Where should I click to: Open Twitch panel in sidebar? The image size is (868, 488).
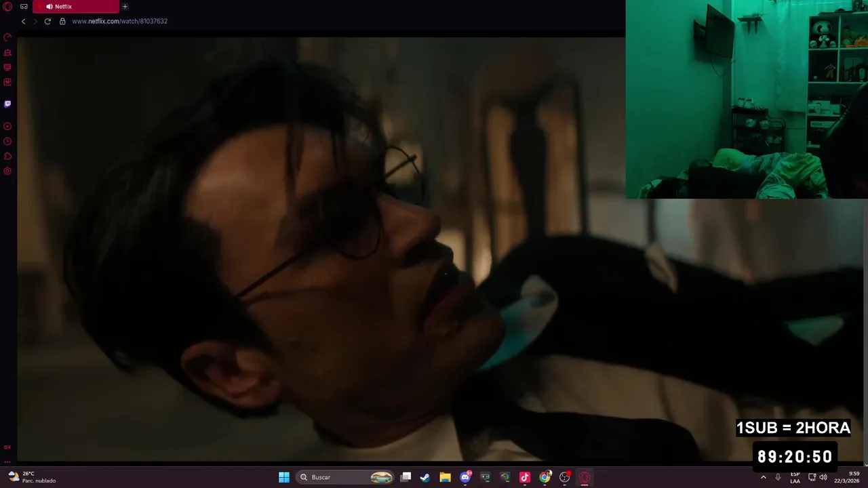(x=7, y=104)
